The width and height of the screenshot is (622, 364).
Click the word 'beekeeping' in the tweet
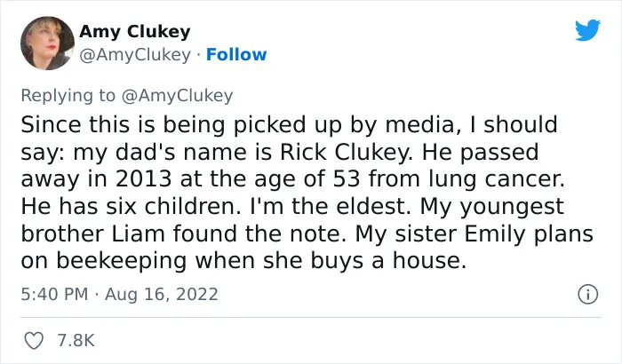(x=122, y=261)
